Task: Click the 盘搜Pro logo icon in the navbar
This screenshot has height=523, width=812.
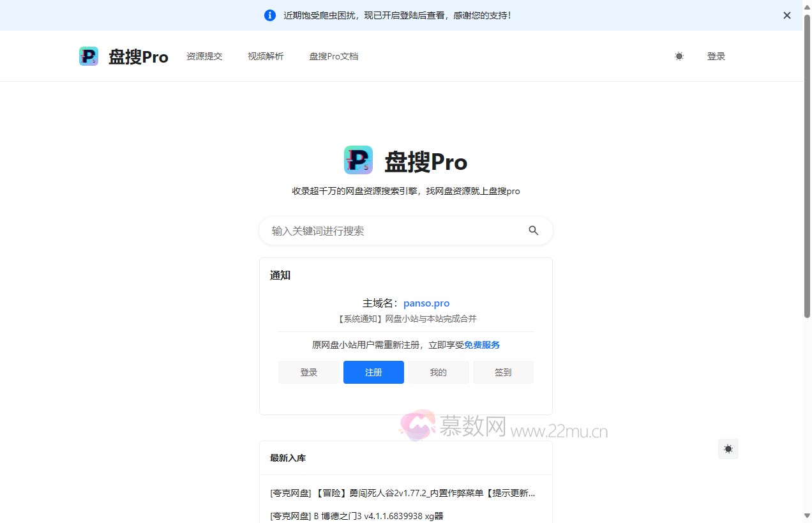Action: click(89, 56)
